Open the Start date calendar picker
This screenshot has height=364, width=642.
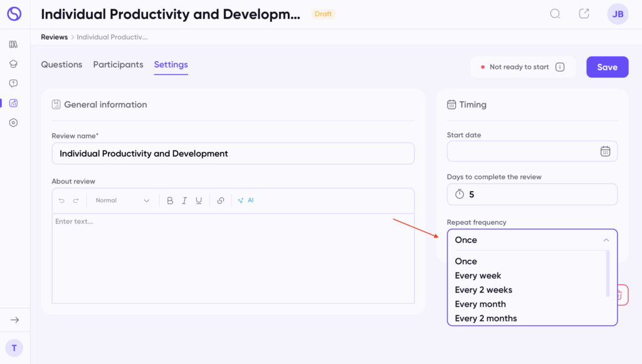tap(605, 151)
